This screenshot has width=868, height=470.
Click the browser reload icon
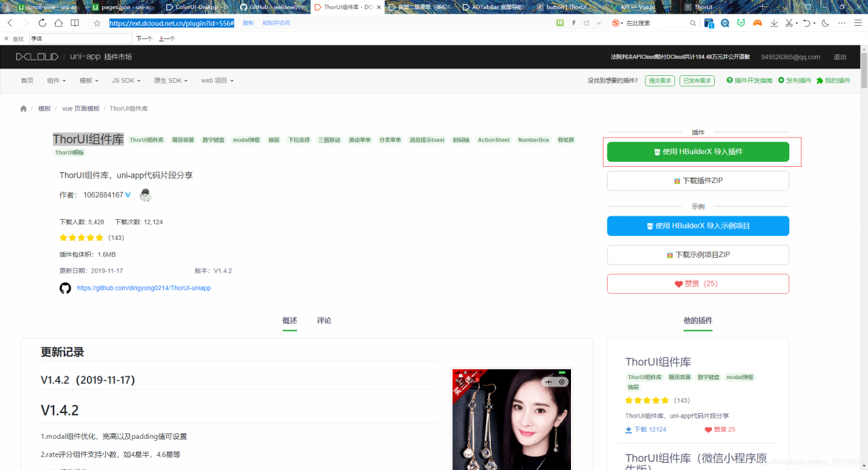click(x=42, y=23)
